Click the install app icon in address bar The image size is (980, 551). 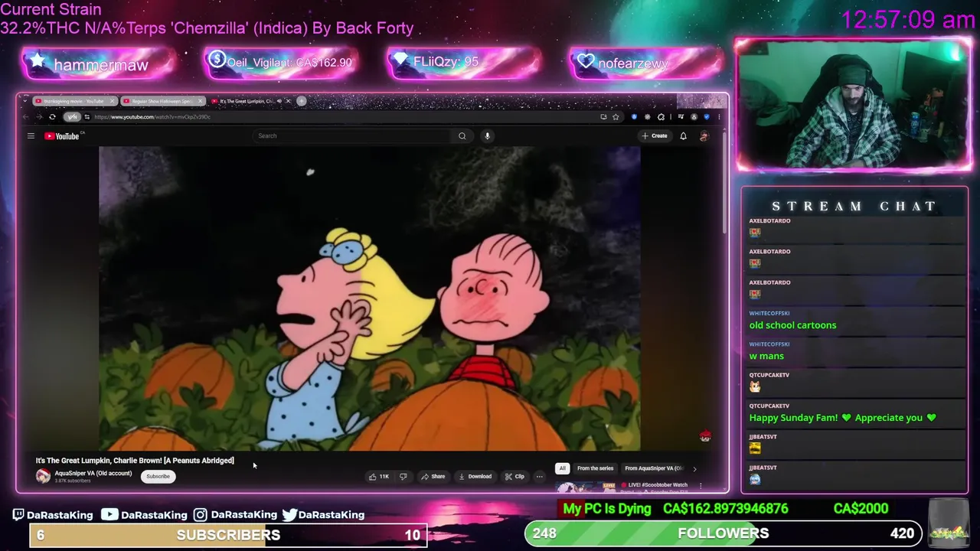603,117
